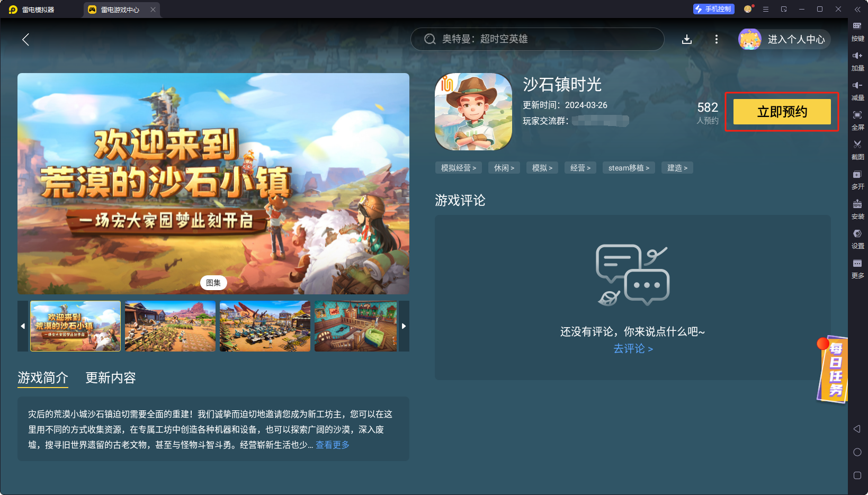Screen dimensions: 868x495
Task: Open the download manager icon
Action: point(687,39)
